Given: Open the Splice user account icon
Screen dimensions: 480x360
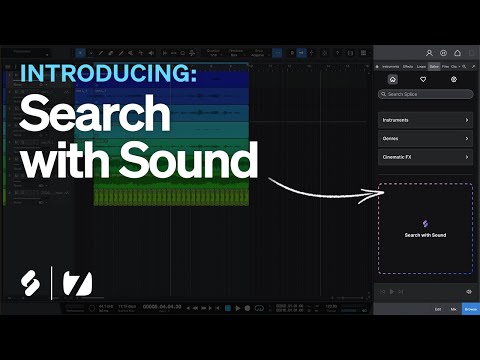Looking at the screenshot, I should (x=429, y=53).
